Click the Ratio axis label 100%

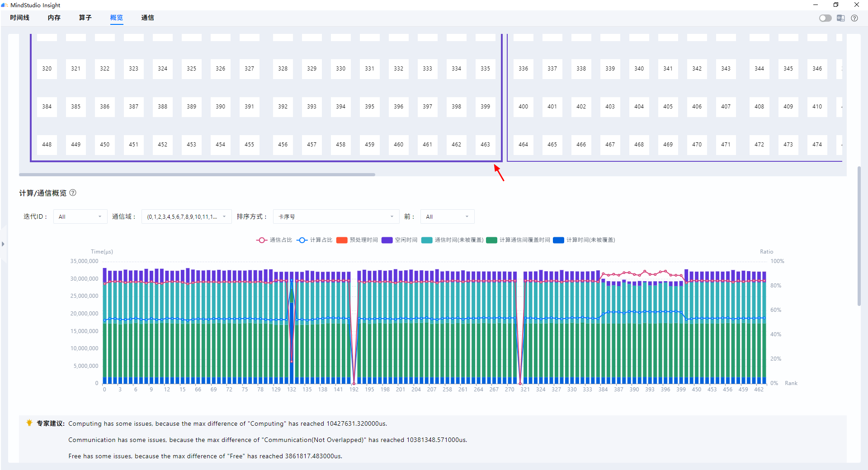(777, 261)
